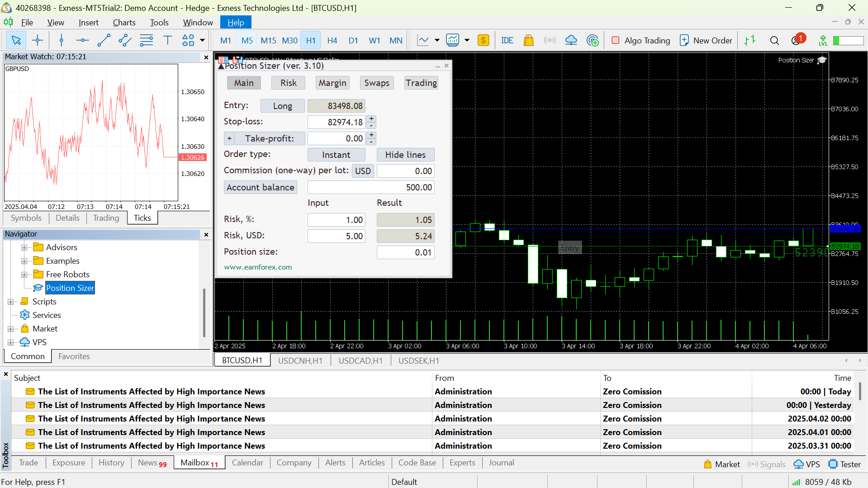Open the signals broadcast icon

click(x=550, y=41)
